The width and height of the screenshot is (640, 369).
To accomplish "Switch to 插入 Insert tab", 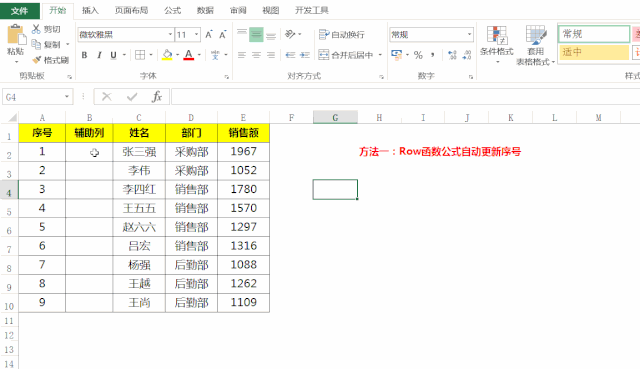I will pyautogui.click(x=90, y=11).
